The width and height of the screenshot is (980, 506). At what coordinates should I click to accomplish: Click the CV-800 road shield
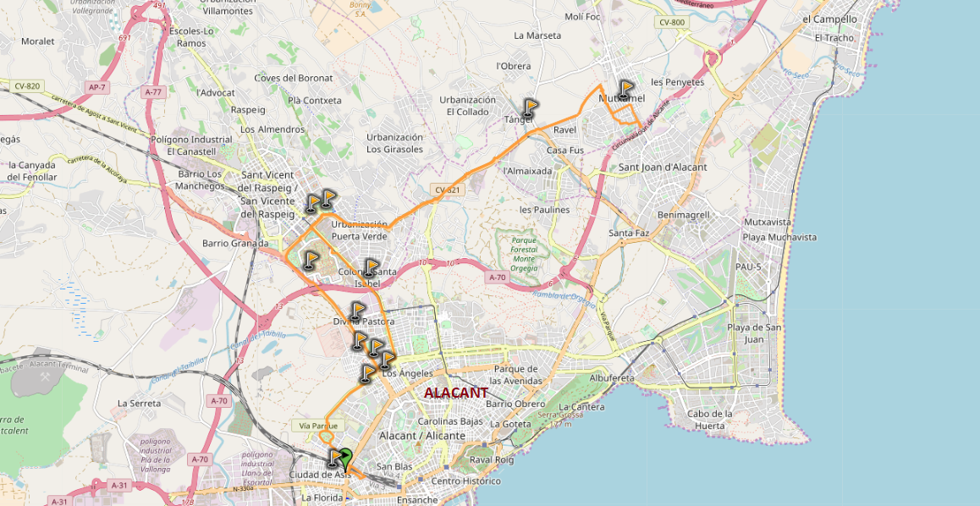coord(672,23)
